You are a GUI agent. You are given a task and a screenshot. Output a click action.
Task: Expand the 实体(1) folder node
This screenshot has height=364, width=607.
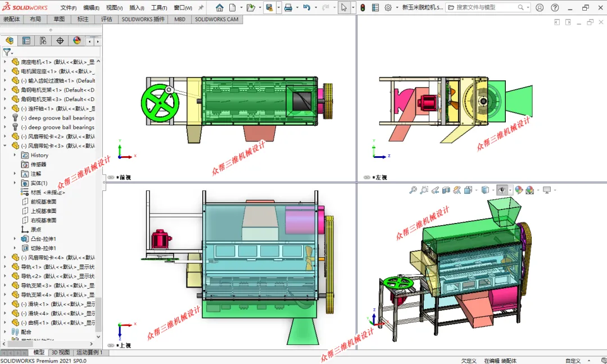click(15, 183)
